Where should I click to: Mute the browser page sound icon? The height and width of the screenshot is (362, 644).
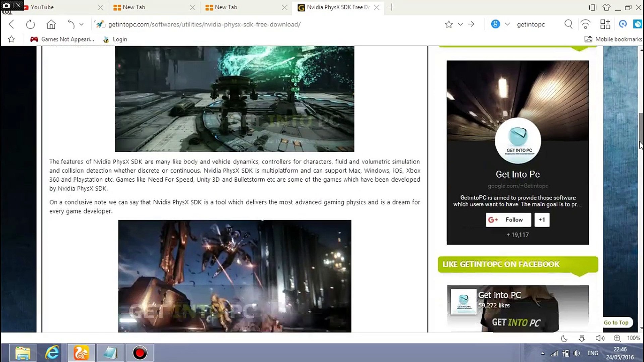point(600,338)
